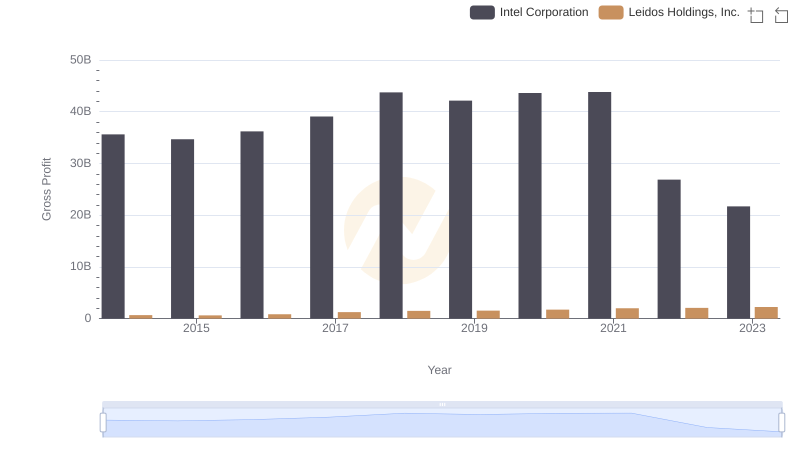This screenshot has height=461, width=800.
Task: Click the 2019 x-axis label
Action: pyautogui.click(x=474, y=328)
